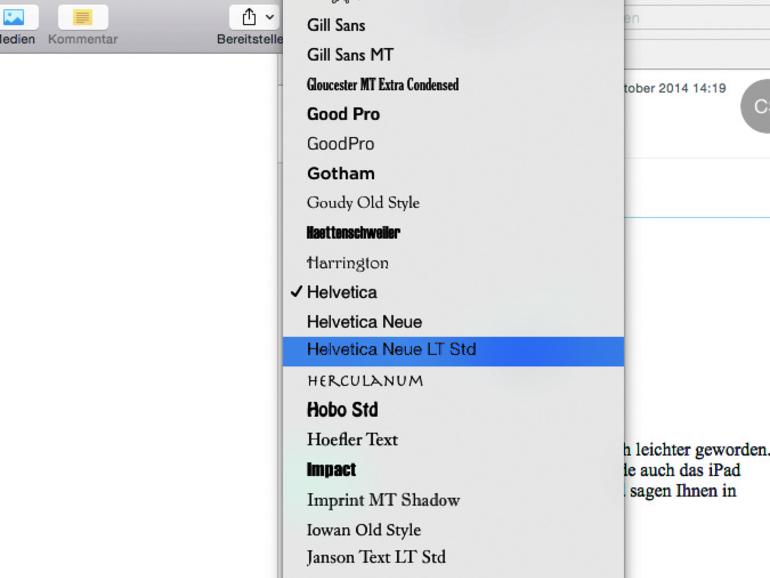The width and height of the screenshot is (770, 578).
Task: Pick highlighted Helvetica Neue LT Std
Action: (x=453, y=351)
